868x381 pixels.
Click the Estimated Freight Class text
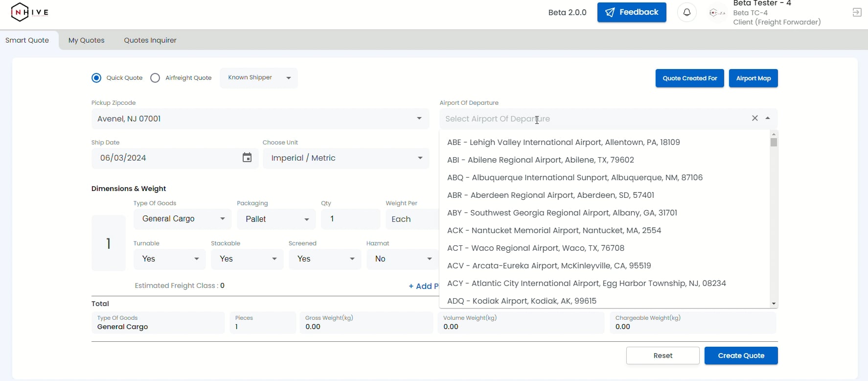180,286
